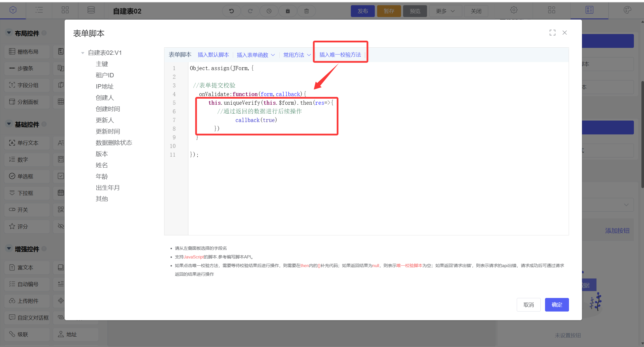Click the redo icon in top toolbar
Viewport: 644px width, 347px height.
[x=250, y=11]
